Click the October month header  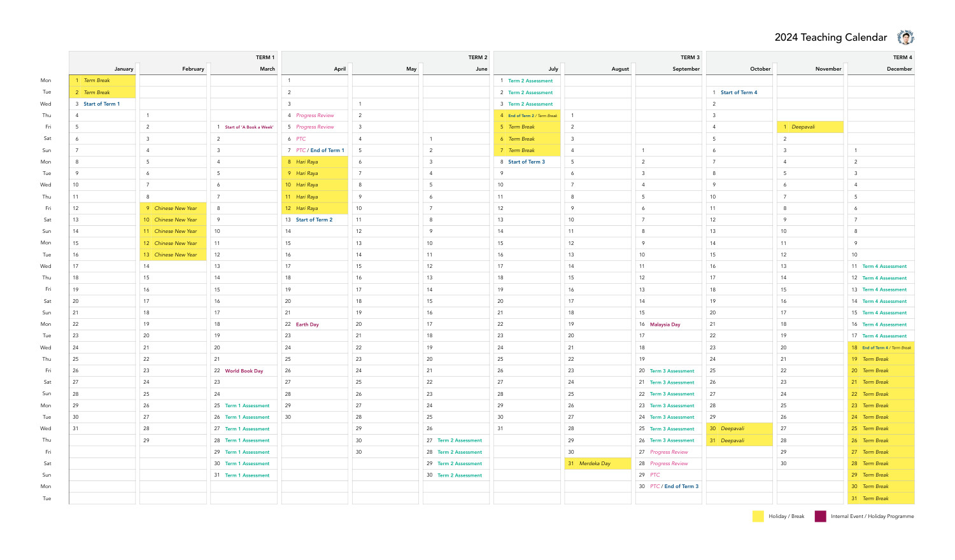(x=760, y=69)
